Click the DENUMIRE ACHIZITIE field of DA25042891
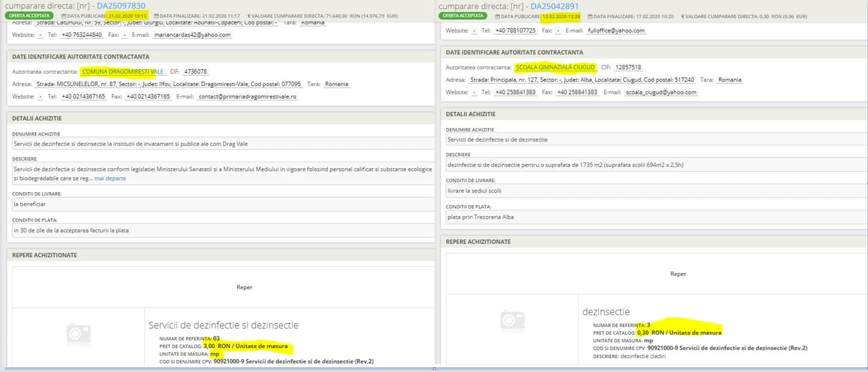Screen dimensions: 868x372 point(656,139)
